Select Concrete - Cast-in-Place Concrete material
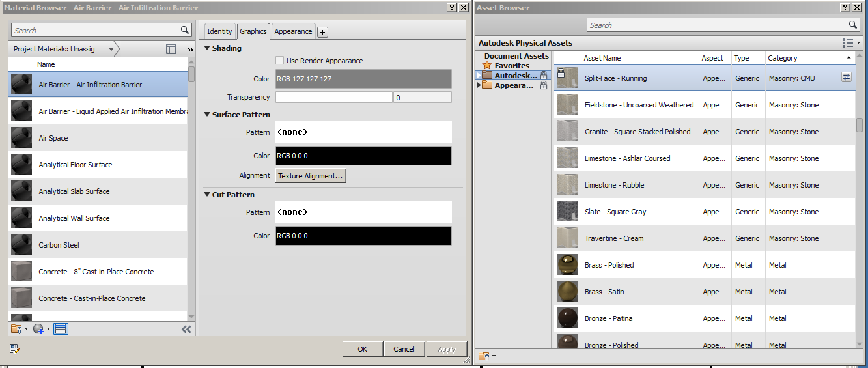This screenshot has height=368, width=868. [98, 298]
